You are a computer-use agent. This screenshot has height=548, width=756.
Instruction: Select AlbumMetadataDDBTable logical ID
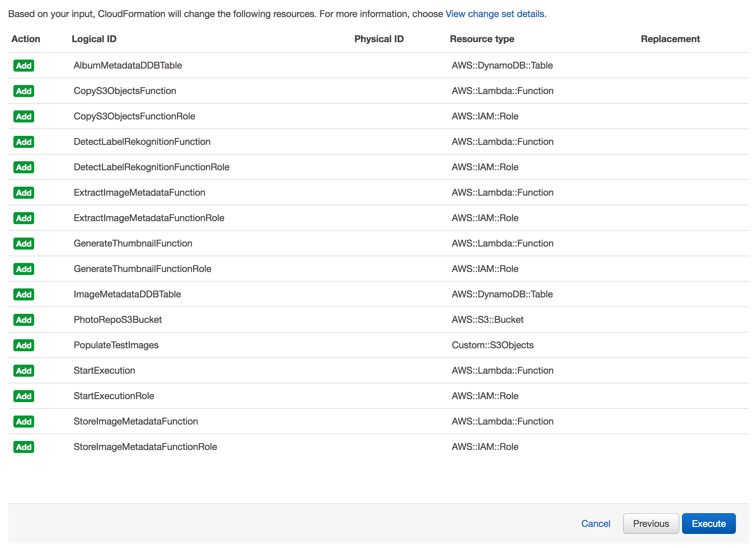pos(128,65)
